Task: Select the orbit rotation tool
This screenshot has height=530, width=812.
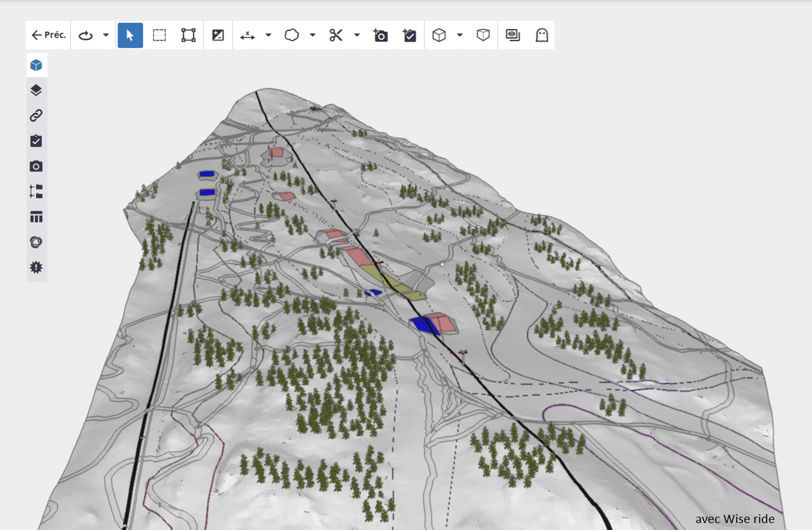Action: coord(86,35)
